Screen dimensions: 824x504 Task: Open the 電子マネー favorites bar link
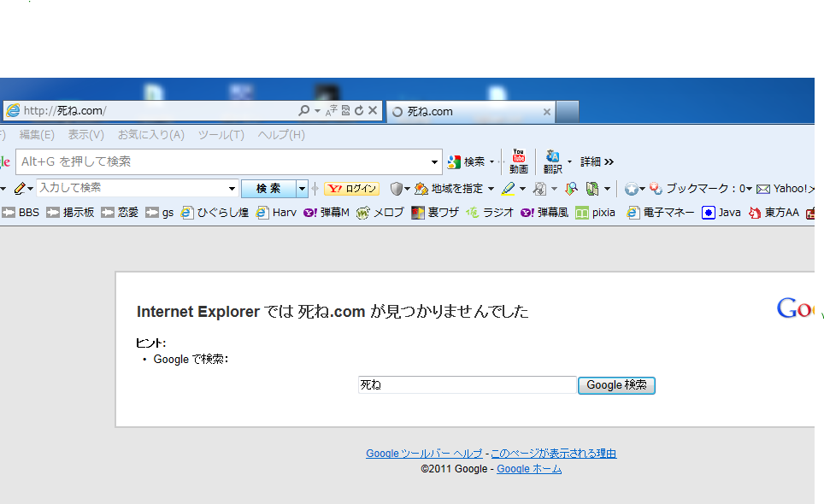[x=661, y=212]
